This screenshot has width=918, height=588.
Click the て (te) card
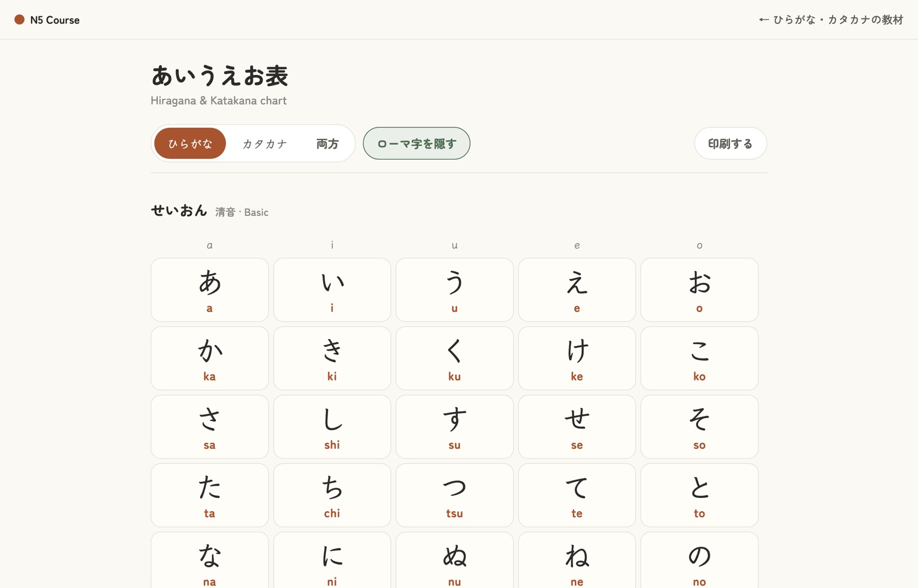click(577, 495)
